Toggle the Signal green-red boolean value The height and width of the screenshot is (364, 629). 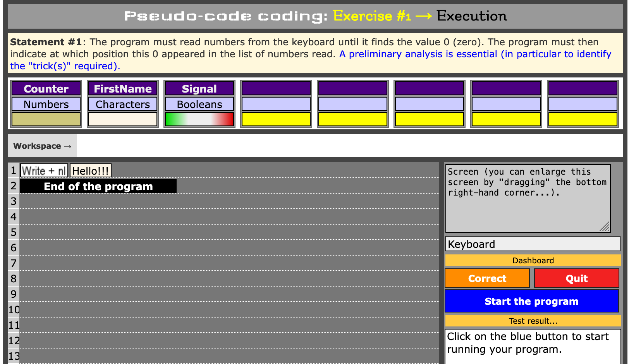click(199, 119)
